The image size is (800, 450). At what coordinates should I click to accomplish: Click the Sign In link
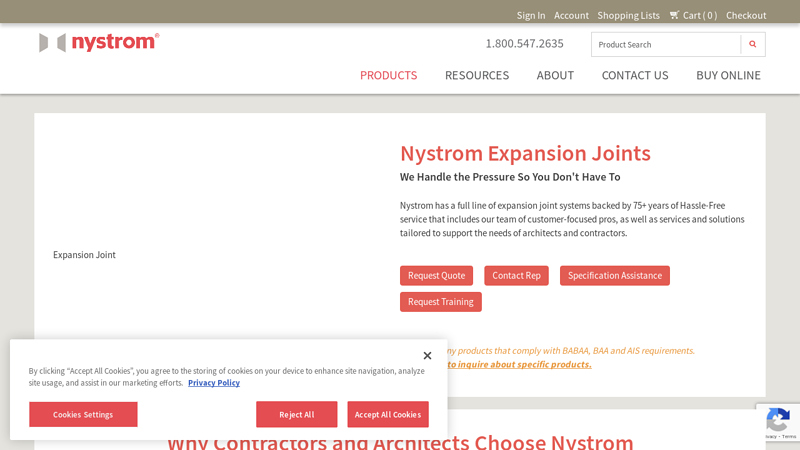tap(531, 15)
